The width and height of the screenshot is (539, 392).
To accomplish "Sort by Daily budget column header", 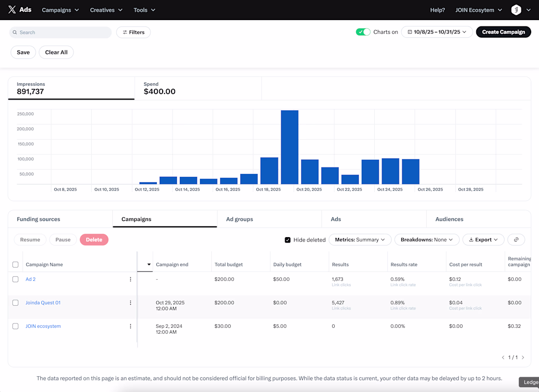I will 287,265.
